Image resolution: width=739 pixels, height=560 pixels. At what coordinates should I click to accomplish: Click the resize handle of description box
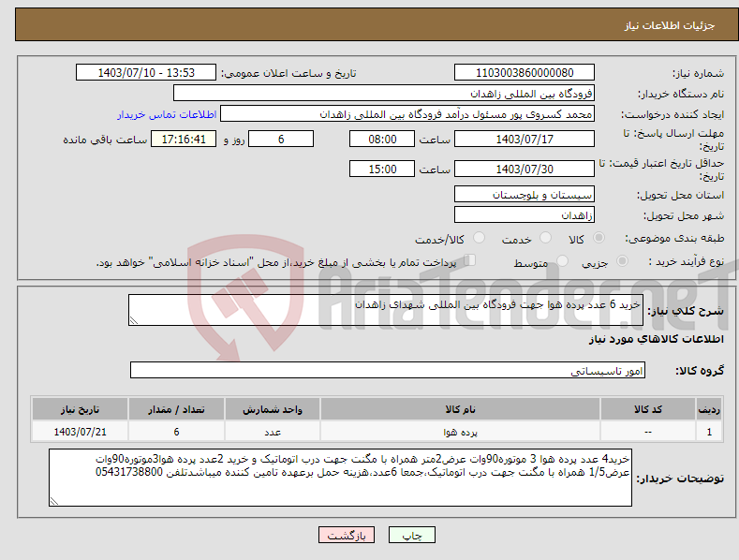pyautogui.click(x=134, y=320)
